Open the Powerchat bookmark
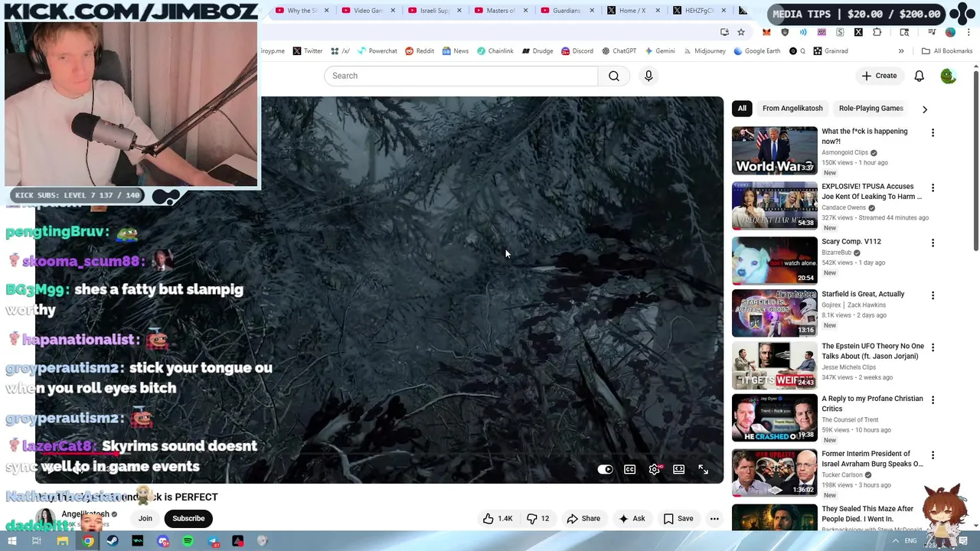 pos(376,51)
